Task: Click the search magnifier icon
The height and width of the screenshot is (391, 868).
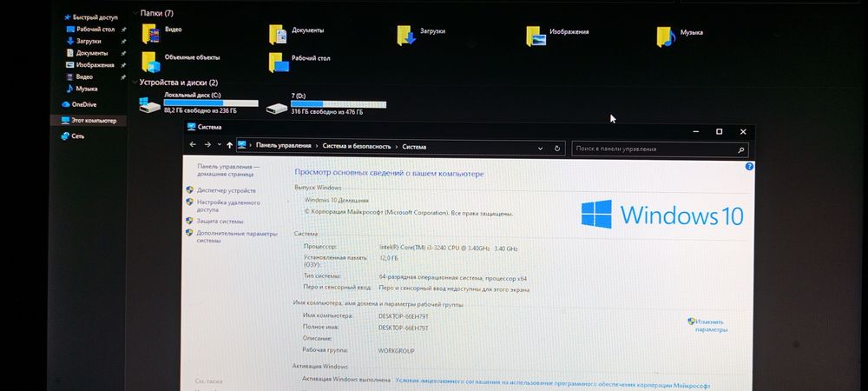Action: pos(740,149)
